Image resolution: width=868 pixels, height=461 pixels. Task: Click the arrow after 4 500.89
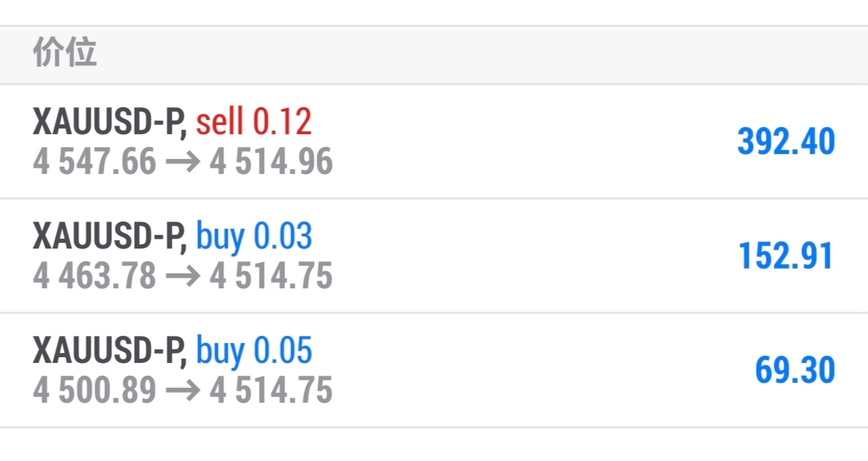click(182, 391)
